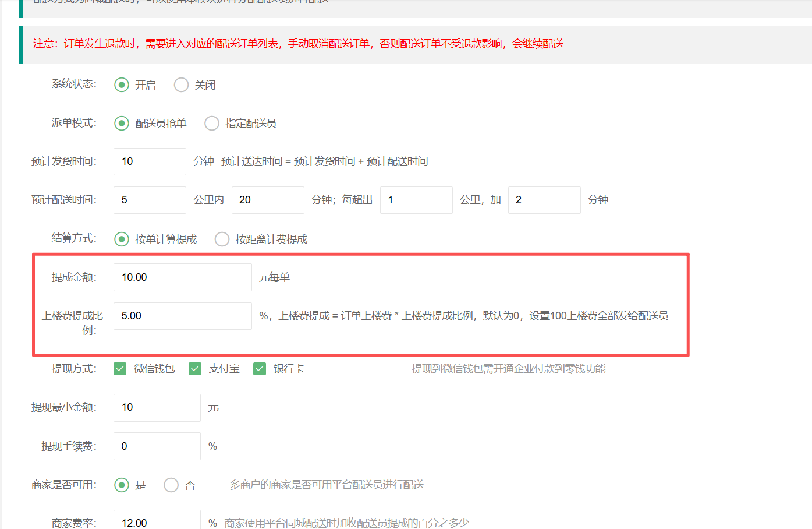Focus the 提成金额 input field

click(182, 277)
